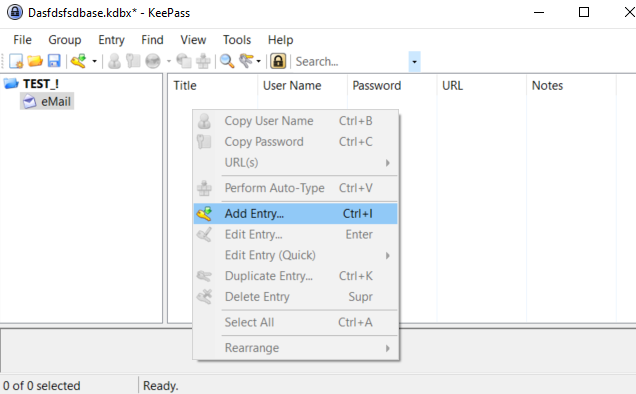Click the Delete Entry icon in context menu
The width and height of the screenshot is (636, 394).
[x=204, y=297]
